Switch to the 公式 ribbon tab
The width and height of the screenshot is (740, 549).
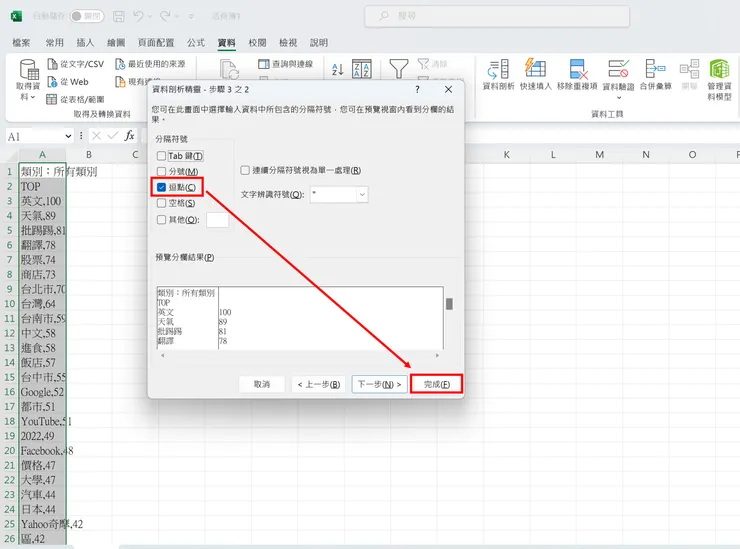[x=195, y=42]
